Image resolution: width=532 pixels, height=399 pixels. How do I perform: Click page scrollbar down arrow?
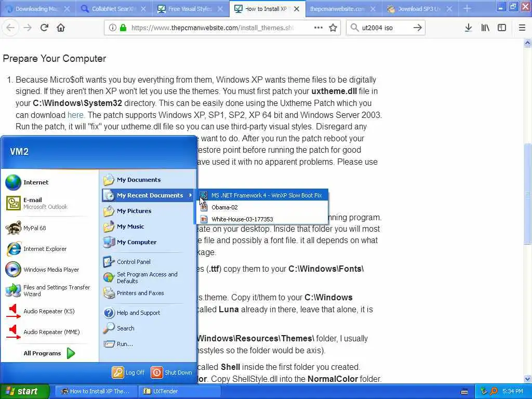tap(527, 379)
